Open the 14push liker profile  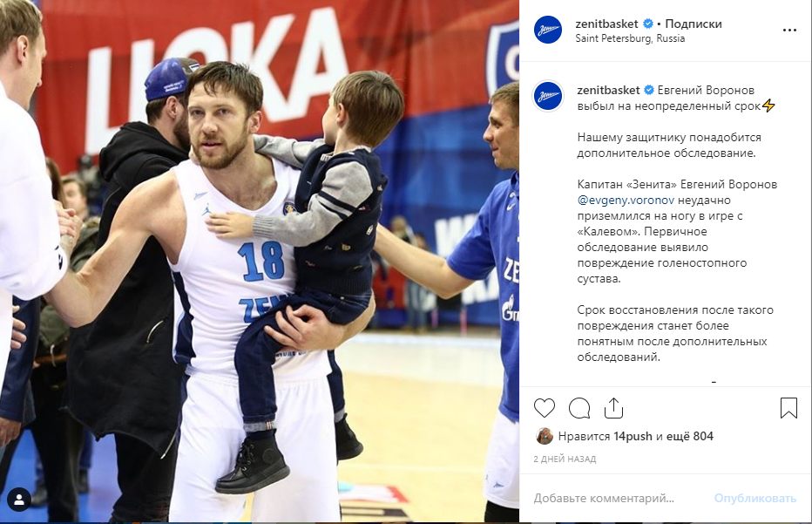(633, 437)
